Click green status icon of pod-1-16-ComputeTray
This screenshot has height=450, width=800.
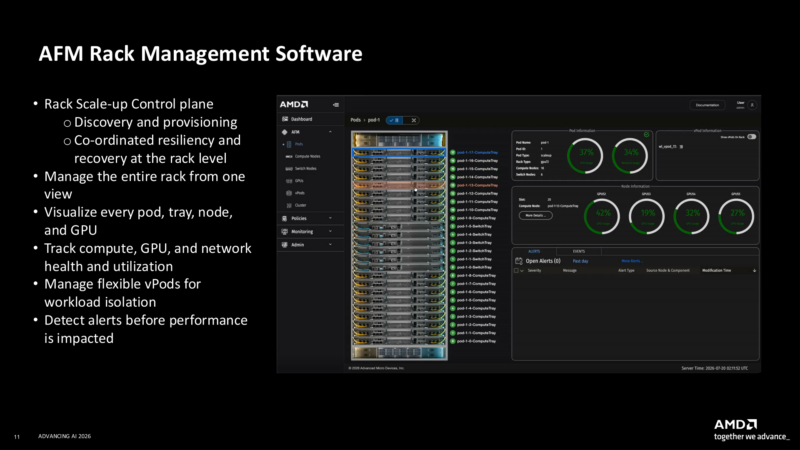tap(453, 161)
